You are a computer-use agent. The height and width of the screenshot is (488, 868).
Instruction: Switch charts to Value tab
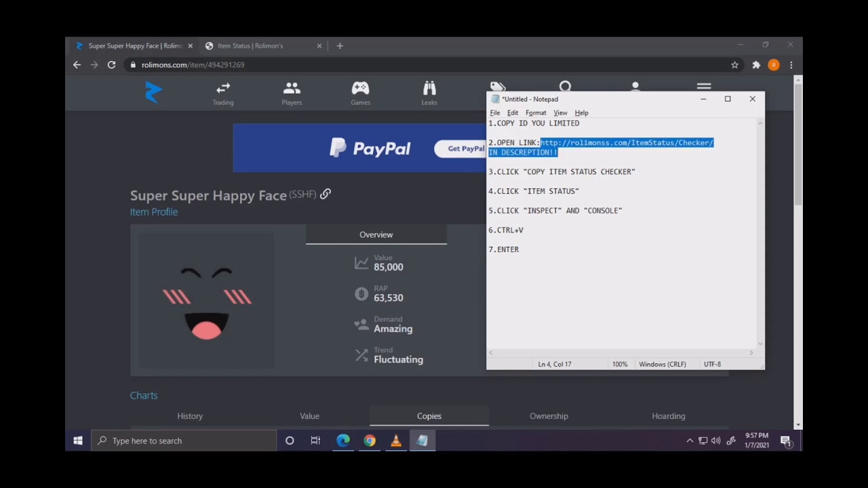(x=309, y=416)
